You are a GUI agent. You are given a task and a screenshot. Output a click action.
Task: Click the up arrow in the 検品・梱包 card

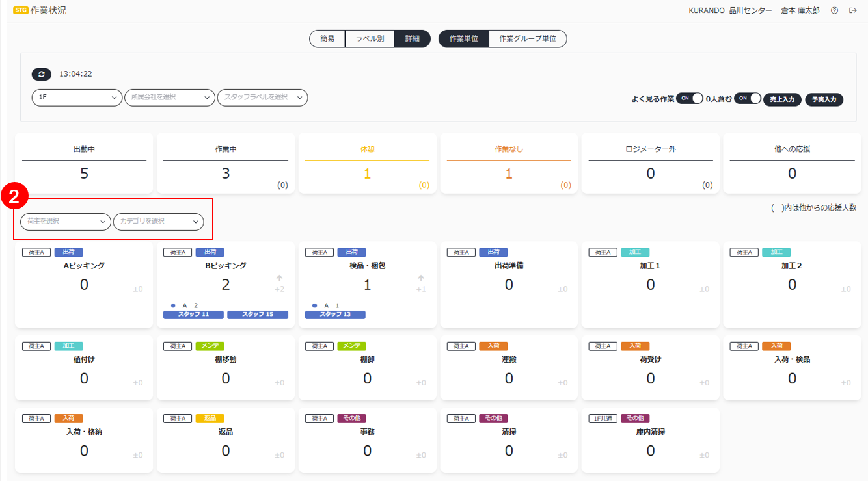point(421,278)
